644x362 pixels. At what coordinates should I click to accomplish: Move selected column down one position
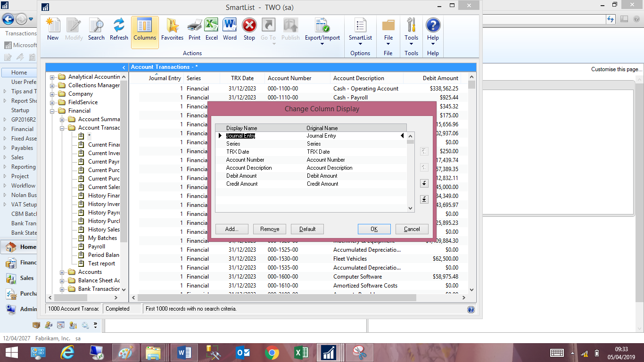tap(424, 183)
